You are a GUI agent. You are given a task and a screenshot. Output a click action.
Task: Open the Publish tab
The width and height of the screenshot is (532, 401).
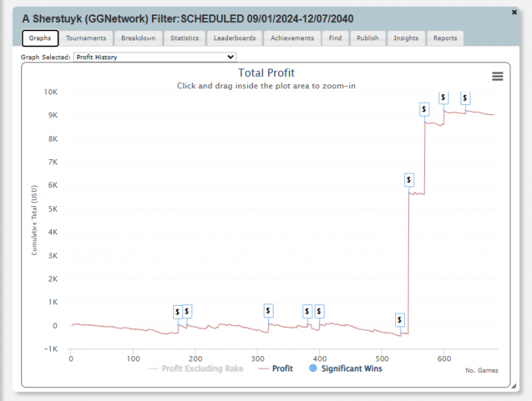(x=367, y=38)
